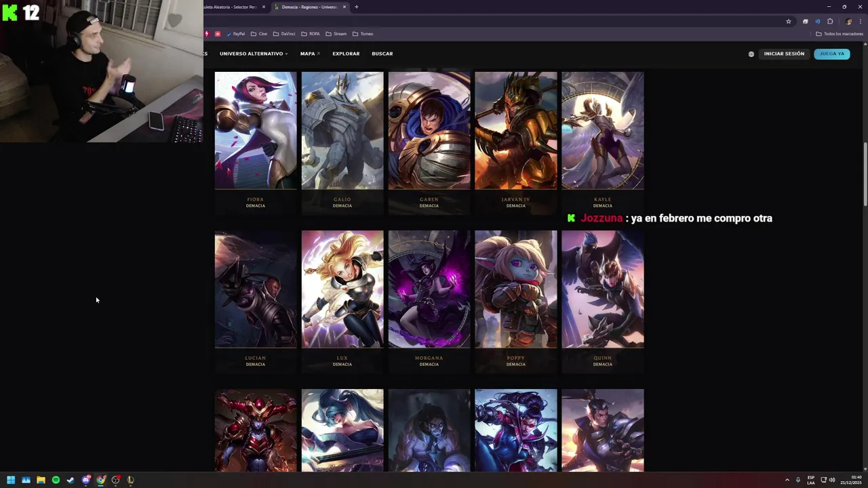Select the Demacia - Regiones tab
868x488 pixels.
pyautogui.click(x=309, y=7)
